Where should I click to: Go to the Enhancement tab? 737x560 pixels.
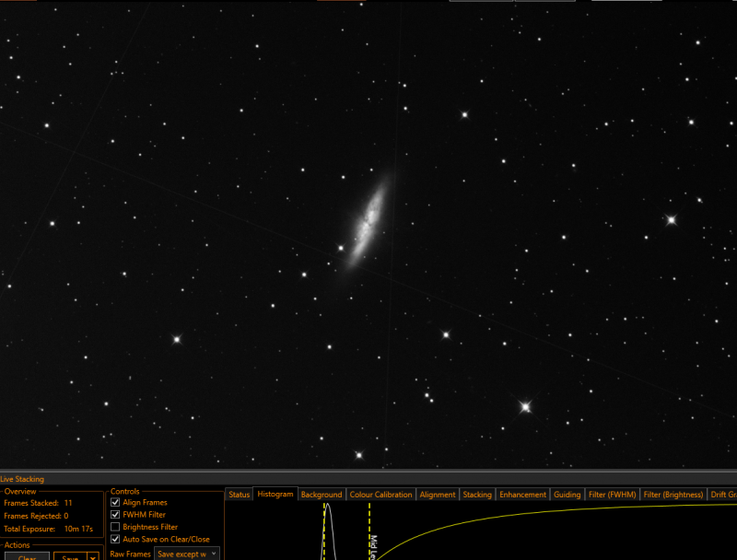click(522, 495)
